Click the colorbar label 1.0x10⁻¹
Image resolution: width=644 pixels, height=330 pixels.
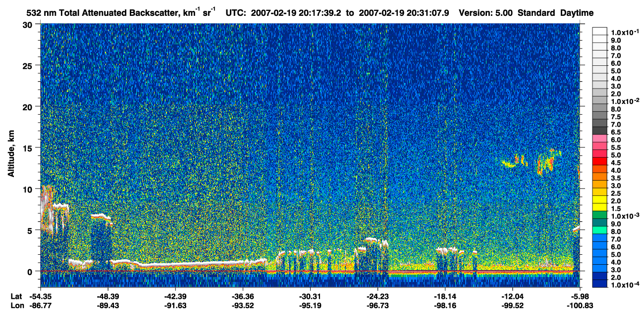[625, 32]
